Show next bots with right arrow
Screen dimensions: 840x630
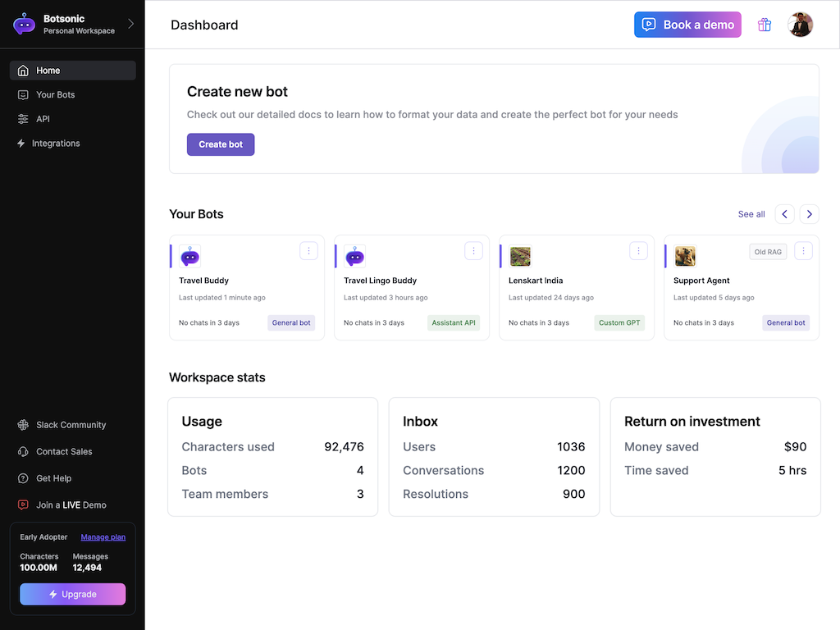(x=809, y=214)
